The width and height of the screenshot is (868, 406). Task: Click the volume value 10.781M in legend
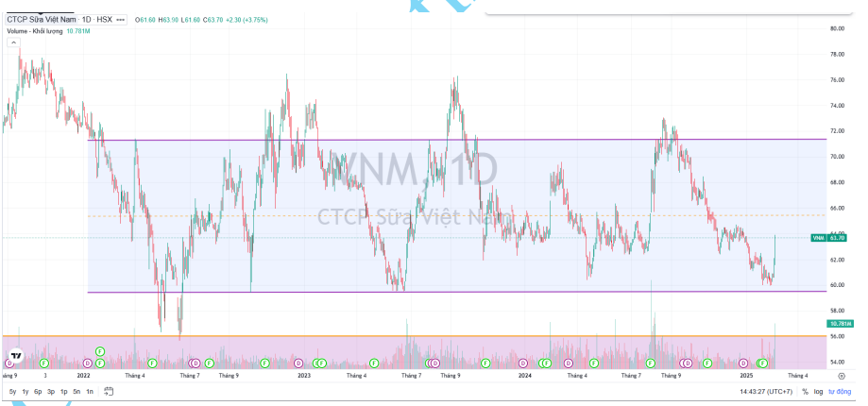78,31
